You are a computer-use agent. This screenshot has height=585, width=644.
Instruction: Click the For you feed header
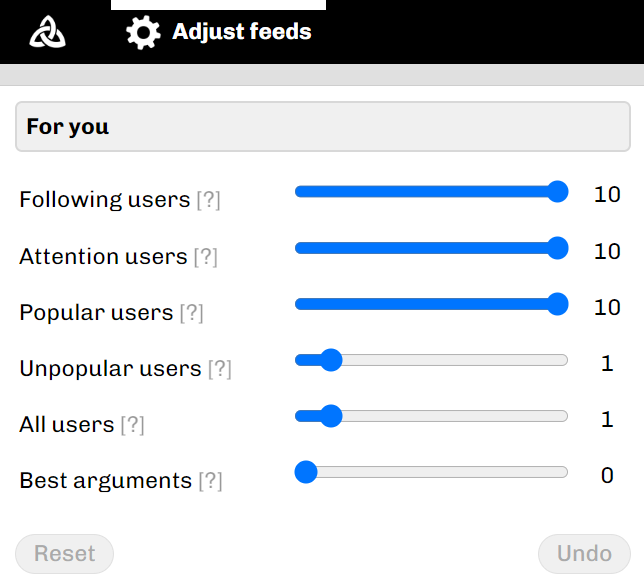[323, 127]
